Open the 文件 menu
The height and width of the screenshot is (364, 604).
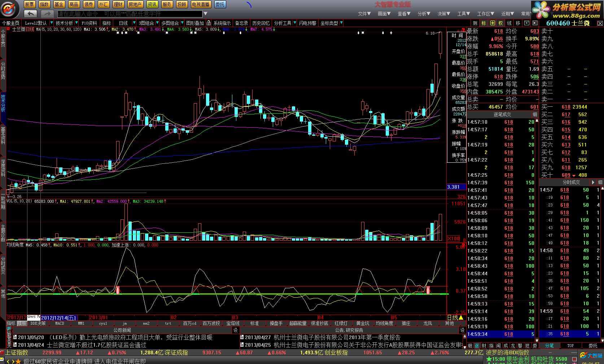pos(364,14)
